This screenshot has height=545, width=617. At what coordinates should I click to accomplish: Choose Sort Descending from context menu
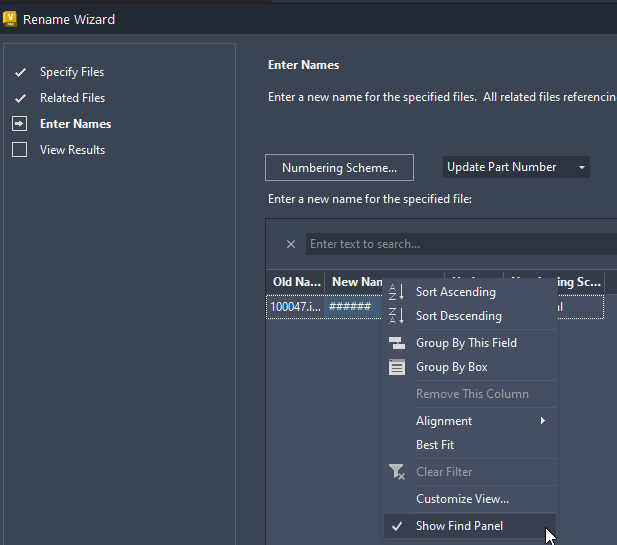pos(470,316)
